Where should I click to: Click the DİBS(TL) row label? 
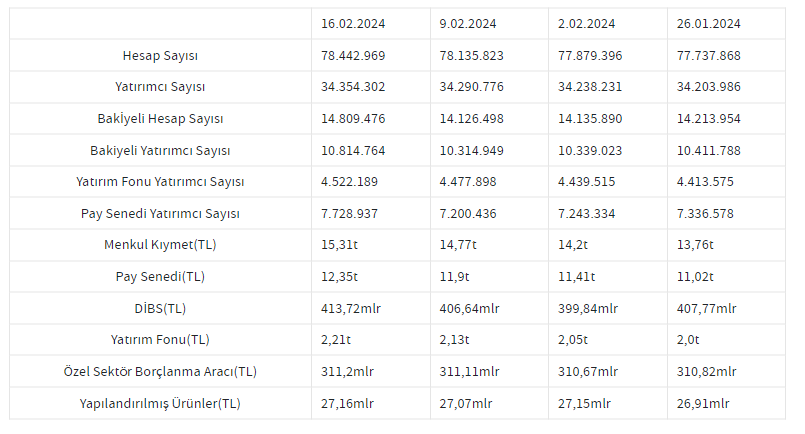point(160,309)
